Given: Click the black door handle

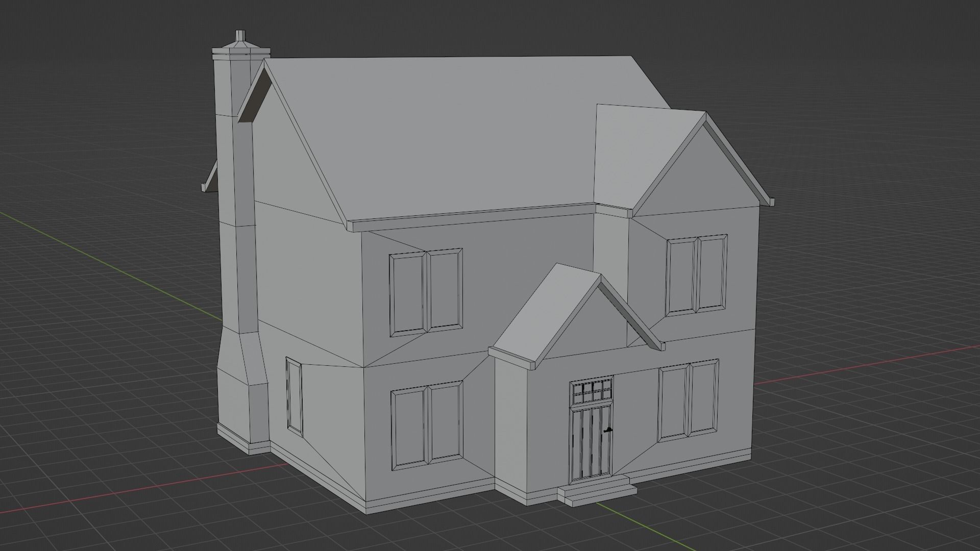Looking at the screenshot, I should tap(607, 431).
